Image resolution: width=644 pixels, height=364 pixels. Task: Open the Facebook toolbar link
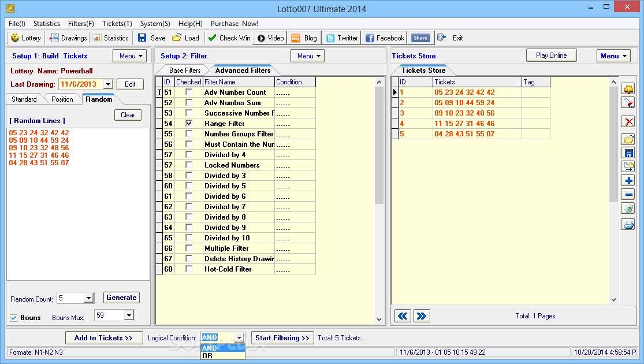point(385,38)
